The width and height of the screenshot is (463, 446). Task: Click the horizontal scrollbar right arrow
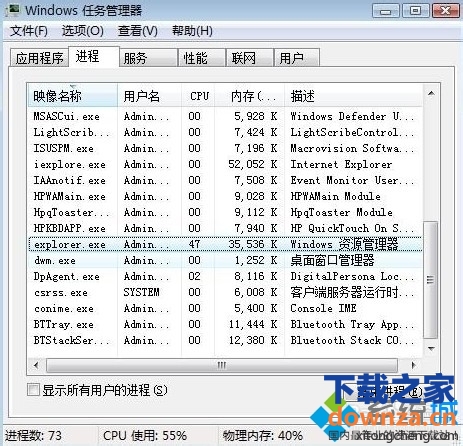pos(414,365)
